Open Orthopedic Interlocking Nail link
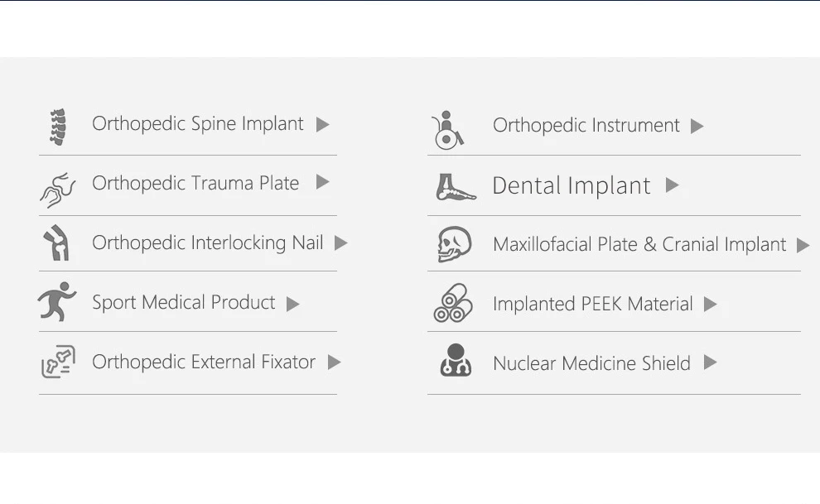This screenshot has height=504, width=820. pos(208,242)
